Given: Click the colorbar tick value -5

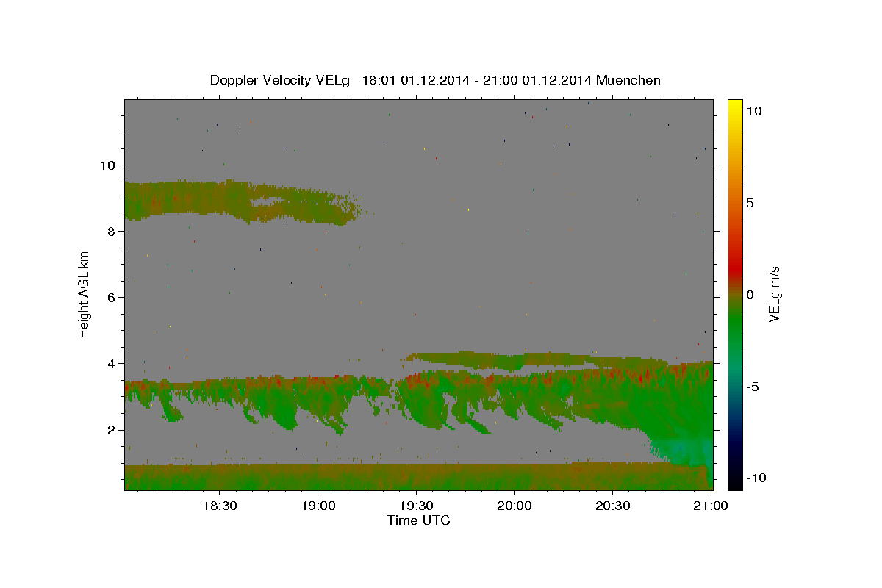Looking at the screenshot, I should [753, 387].
